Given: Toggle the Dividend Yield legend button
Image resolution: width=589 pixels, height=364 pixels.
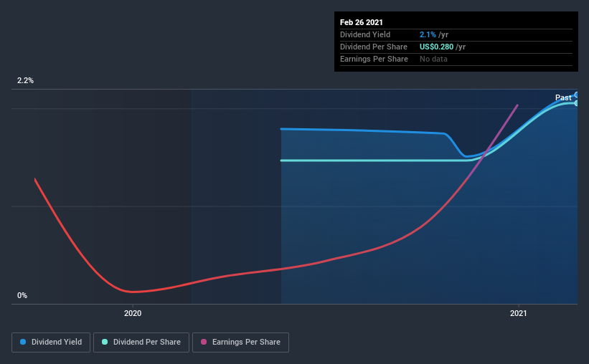Looking at the screenshot, I should coord(51,343).
